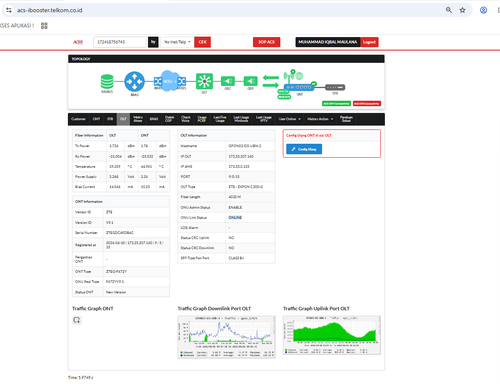The image size is (500, 384).
Task: Click the SOP ACS button
Action: 266,42
